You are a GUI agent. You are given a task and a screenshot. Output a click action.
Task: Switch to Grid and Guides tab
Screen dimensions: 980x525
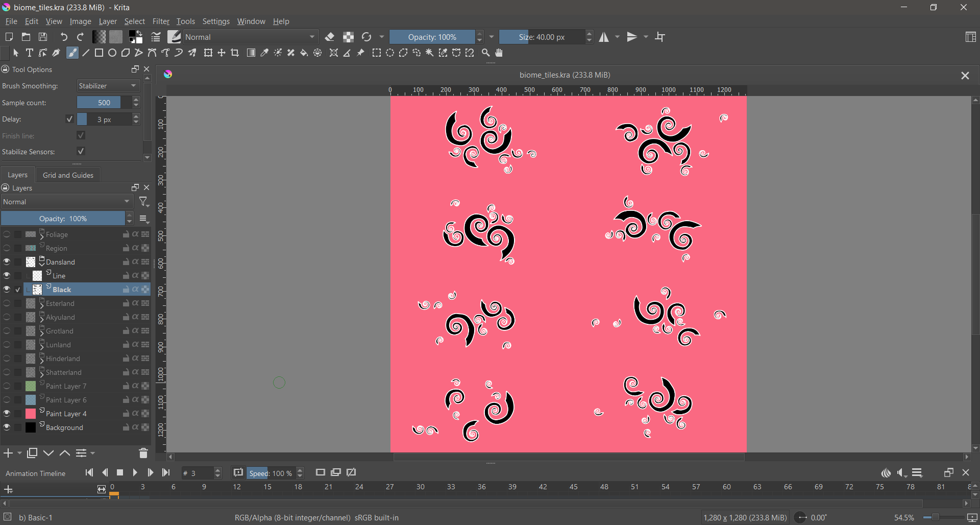tap(68, 175)
